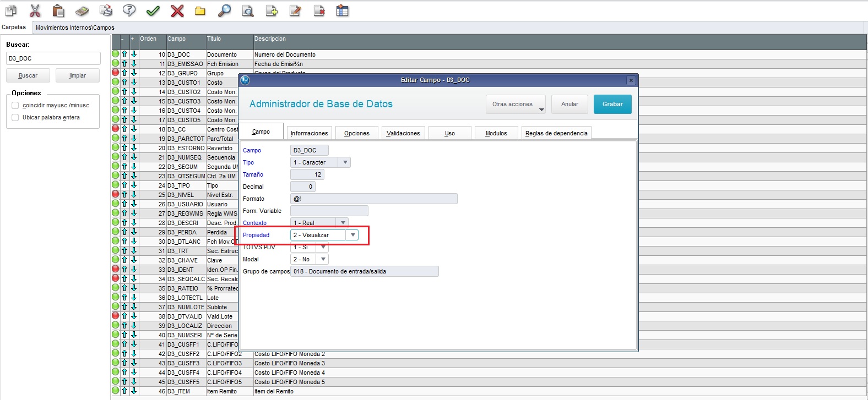
Task: Click the Cut scissors icon
Action: (x=35, y=10)
